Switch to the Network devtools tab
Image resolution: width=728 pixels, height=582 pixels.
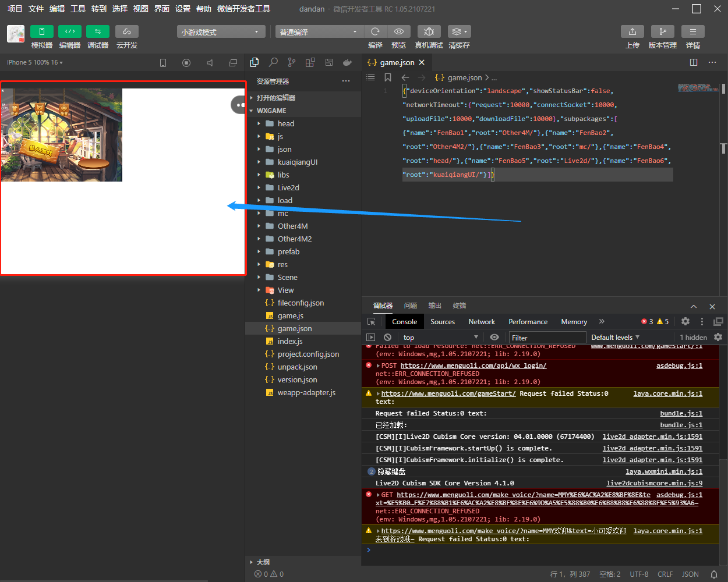tap(482, 322)
